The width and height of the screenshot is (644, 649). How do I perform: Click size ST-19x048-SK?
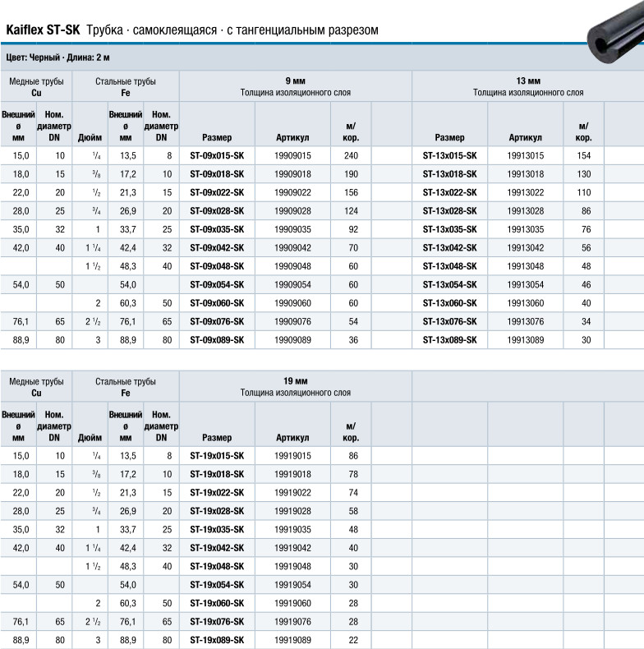tap(217, 566)
